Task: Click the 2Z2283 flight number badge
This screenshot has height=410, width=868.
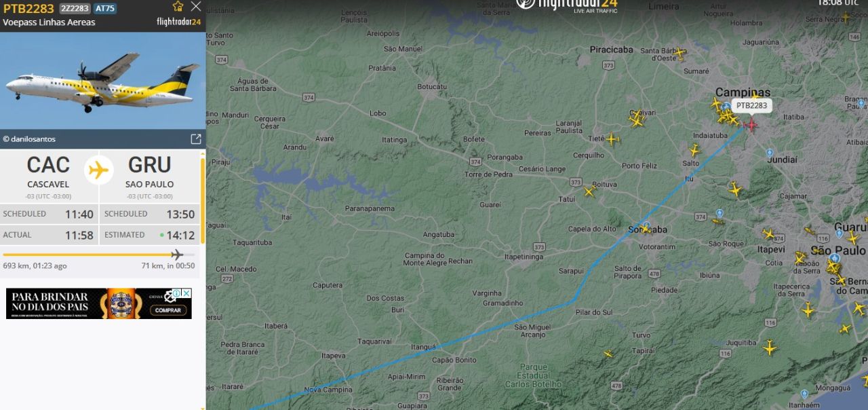Action: pyautogui.click(x=75, y=8)
